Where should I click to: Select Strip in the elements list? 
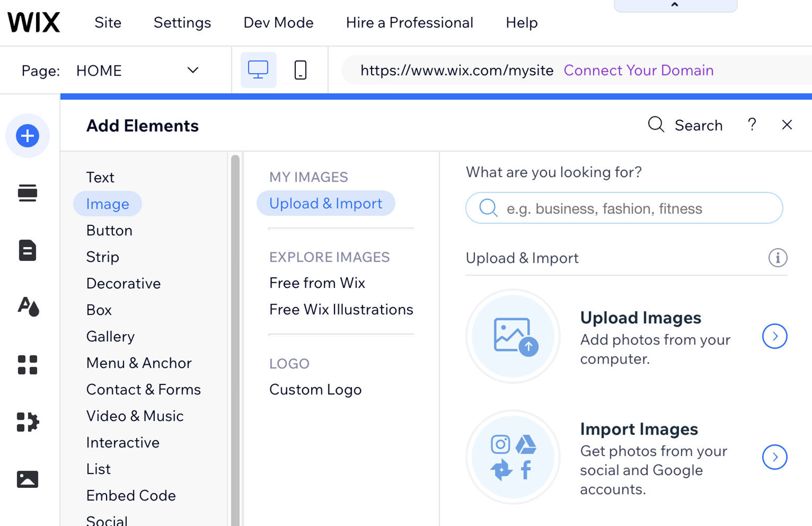point(103,257)
